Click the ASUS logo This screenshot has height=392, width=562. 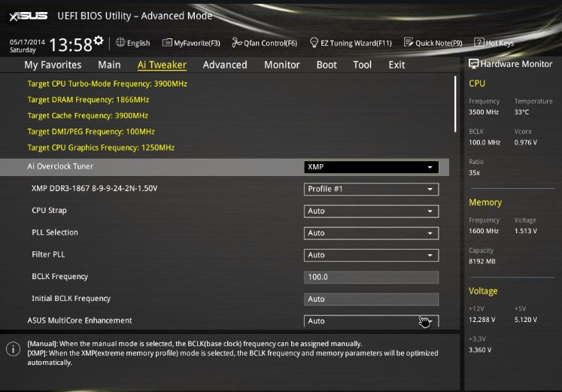click(29, 16)
